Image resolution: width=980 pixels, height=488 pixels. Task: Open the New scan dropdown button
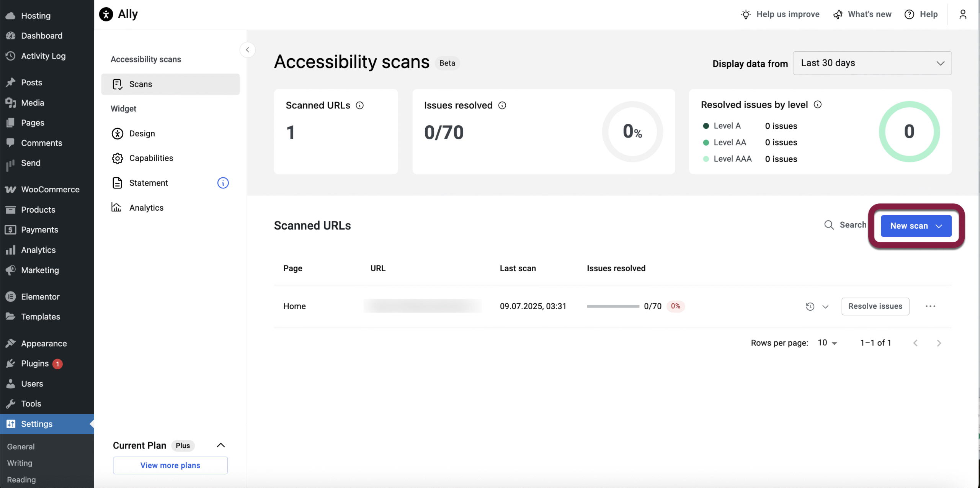(916, 226)
